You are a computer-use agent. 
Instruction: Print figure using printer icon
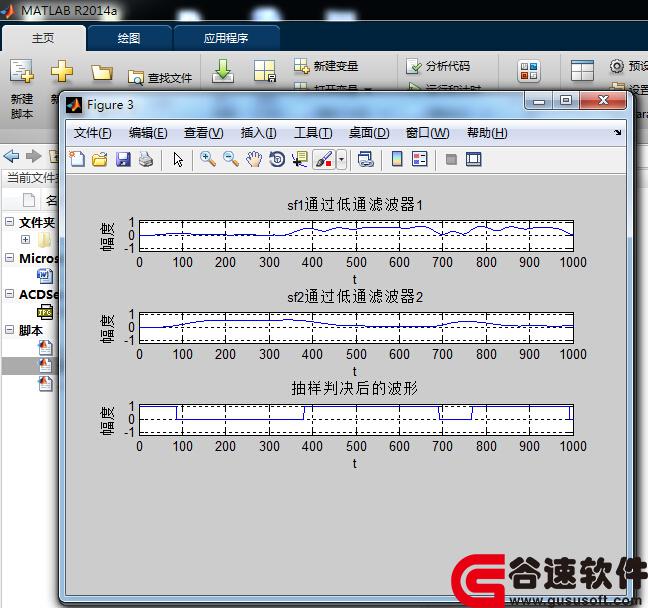pos(146,159)
